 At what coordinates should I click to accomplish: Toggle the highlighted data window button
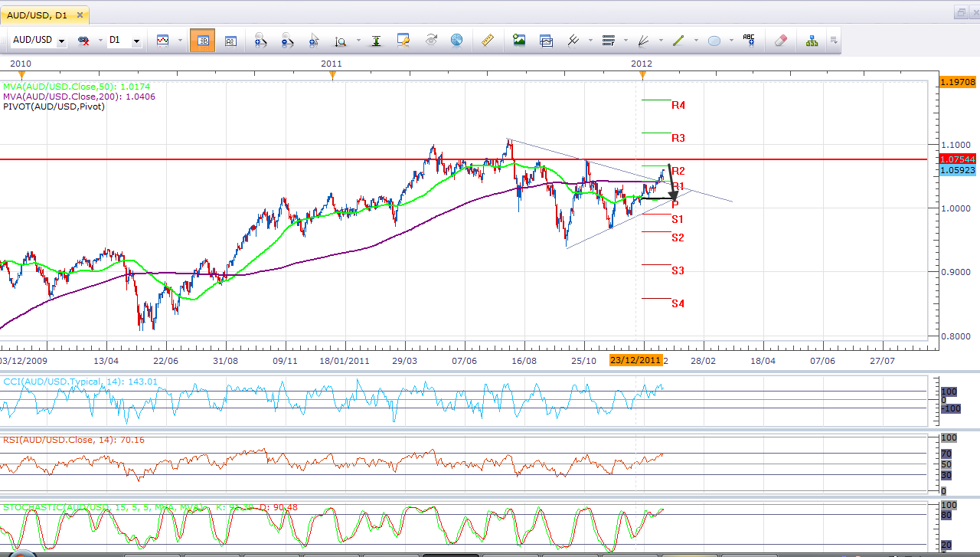202,41
